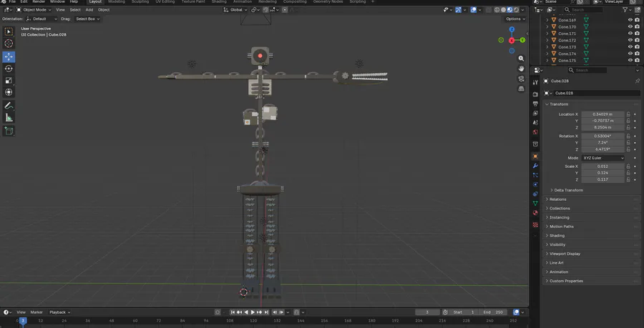Toggle camera view icon in viewport
Image resolution: width=644 pixels, height=328 pixels.
(521, 79)
